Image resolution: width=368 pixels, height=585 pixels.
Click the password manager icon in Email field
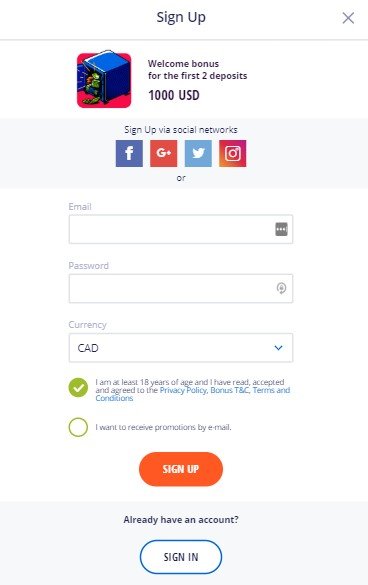pyautogui.click(x=281, y=229)
